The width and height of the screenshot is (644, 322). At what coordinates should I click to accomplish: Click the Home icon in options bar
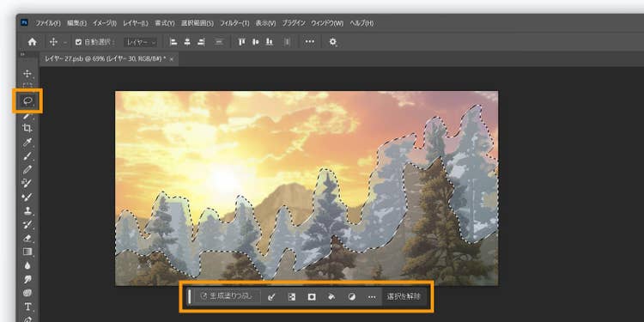(x=32, y=42)
